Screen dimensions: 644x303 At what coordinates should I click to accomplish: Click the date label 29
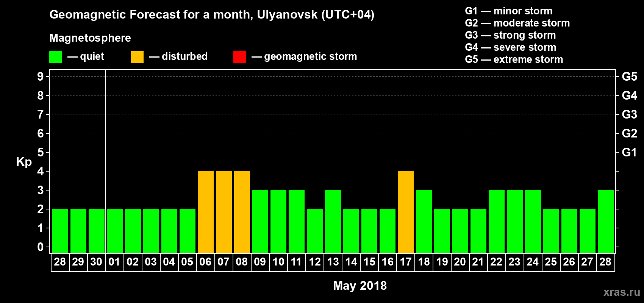coord(78,262)
